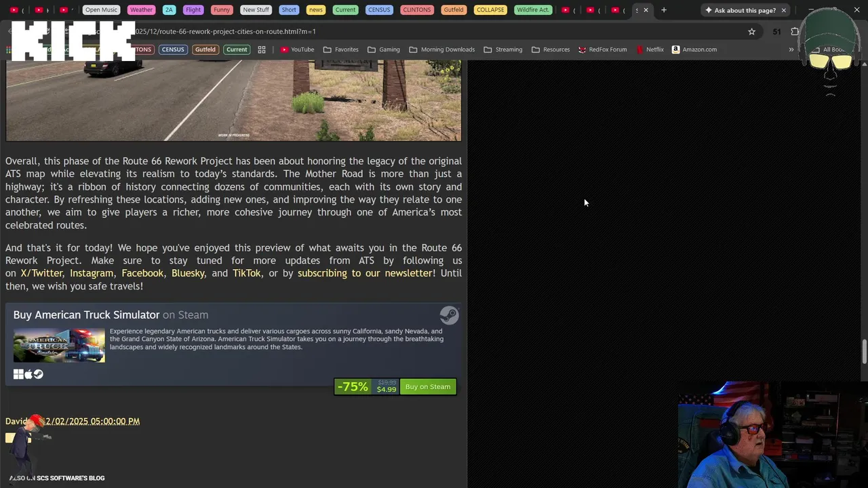
Task: Open Buy American Truck Simulator title link
Action: [86, 315]
